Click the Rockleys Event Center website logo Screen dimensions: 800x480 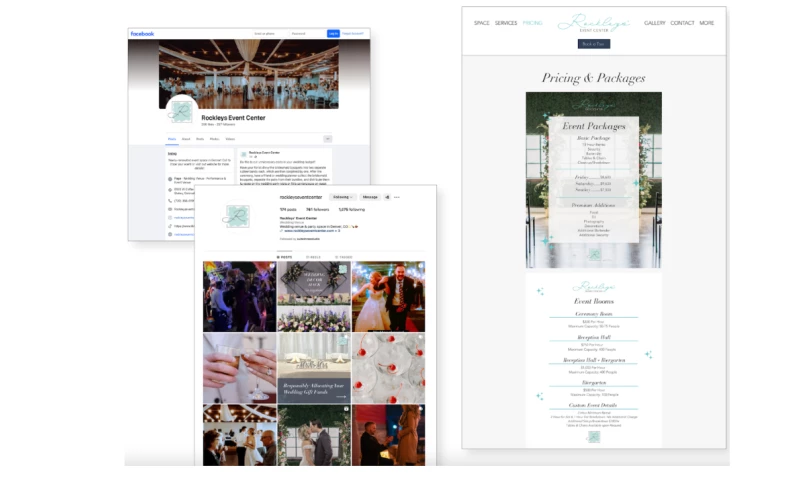(593, 22)
